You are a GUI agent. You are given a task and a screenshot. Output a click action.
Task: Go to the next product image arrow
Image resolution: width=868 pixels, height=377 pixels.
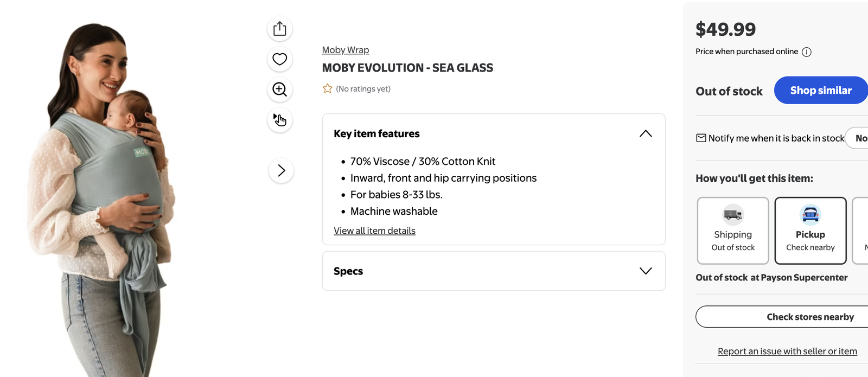tap(281, 170)
